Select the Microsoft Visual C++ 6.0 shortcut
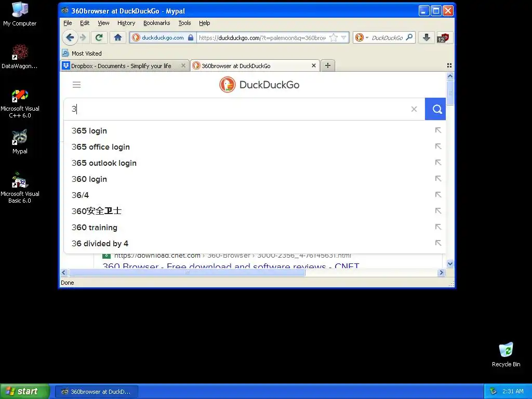This screenshot has height=399, width=532. (20, 103)
